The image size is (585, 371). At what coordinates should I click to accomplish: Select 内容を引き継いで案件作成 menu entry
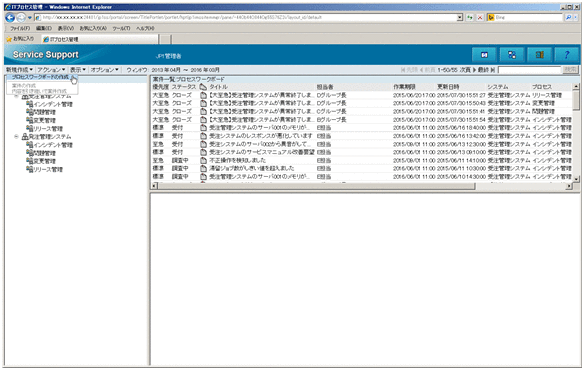39,91
